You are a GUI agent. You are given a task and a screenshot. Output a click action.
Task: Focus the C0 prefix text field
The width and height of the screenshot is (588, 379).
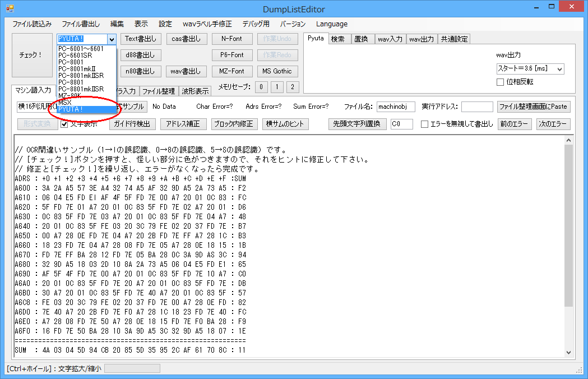402,124
